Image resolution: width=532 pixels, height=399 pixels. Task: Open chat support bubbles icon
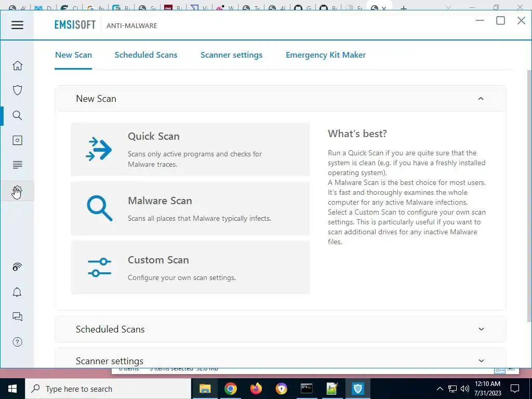17,316
